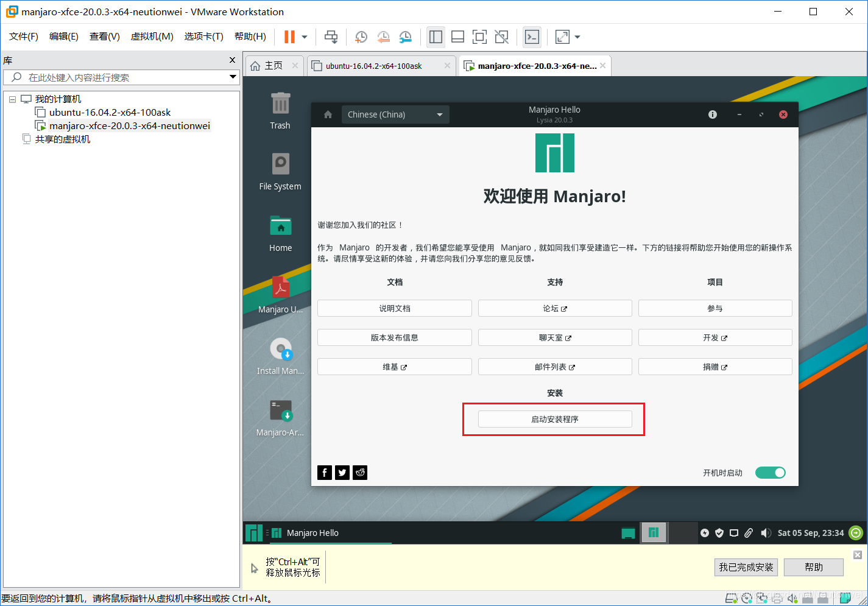Open the 编辑(E) menu
The width and height of the screenshot is (868, 606).
coord(64,37)
